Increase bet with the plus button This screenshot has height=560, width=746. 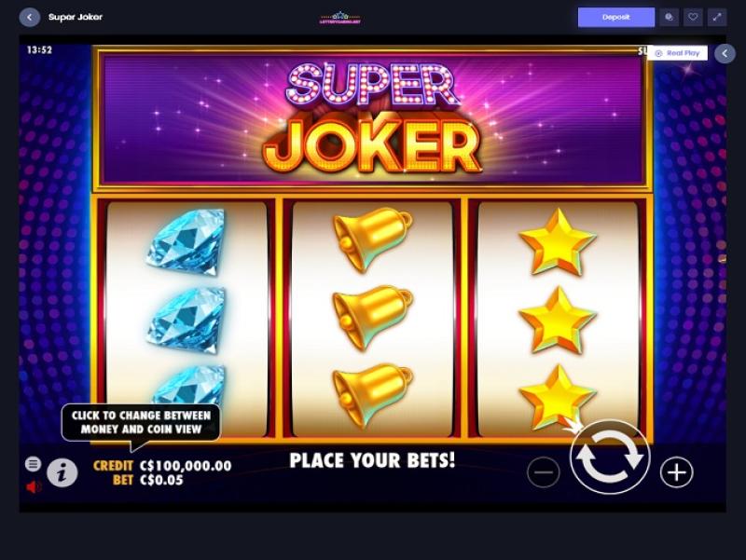click(x=676, y=472)
